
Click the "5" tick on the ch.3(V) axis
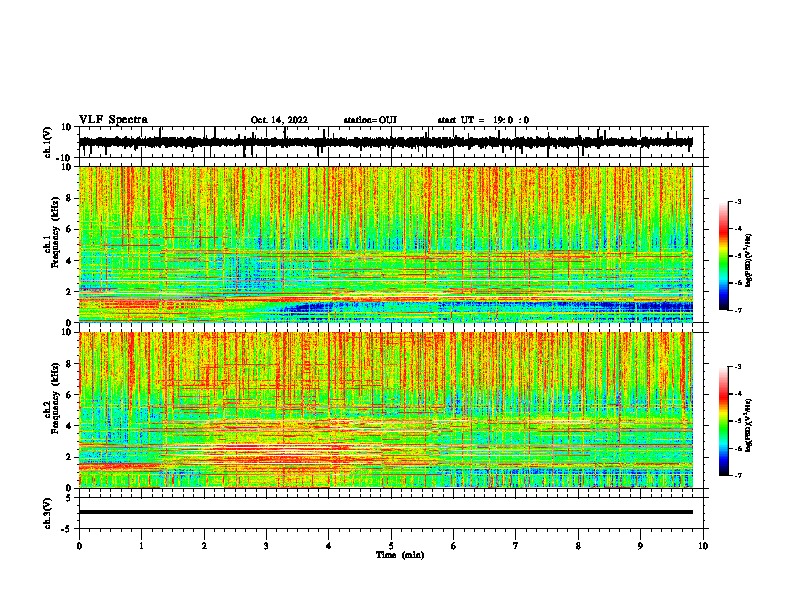click(69, 497)
